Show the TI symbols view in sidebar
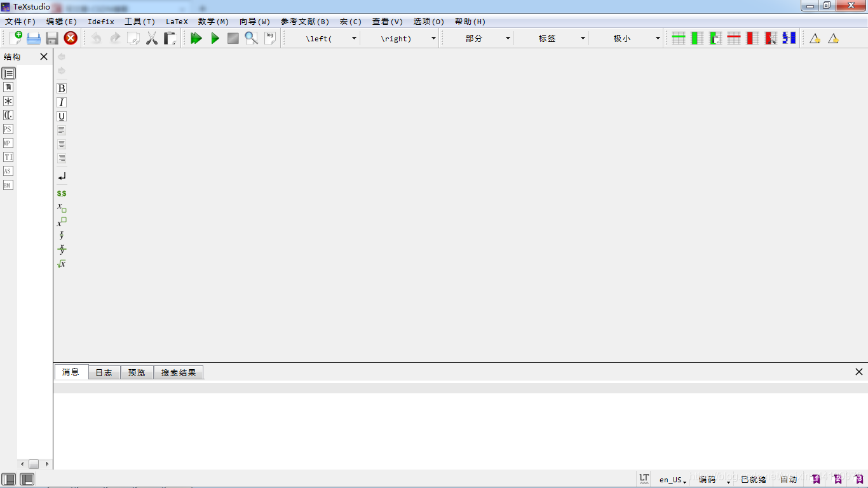868x488 pixels. (x=8, y=157)
